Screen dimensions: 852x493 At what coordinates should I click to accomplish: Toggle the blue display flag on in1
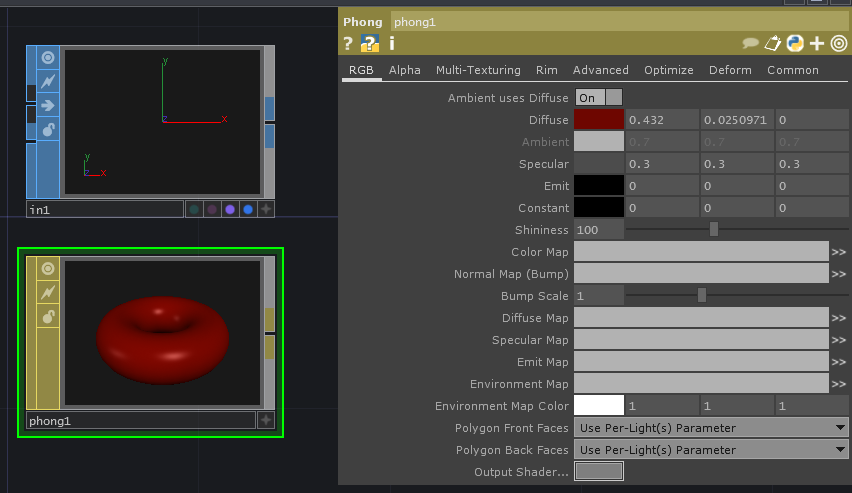tap(248, 209)
